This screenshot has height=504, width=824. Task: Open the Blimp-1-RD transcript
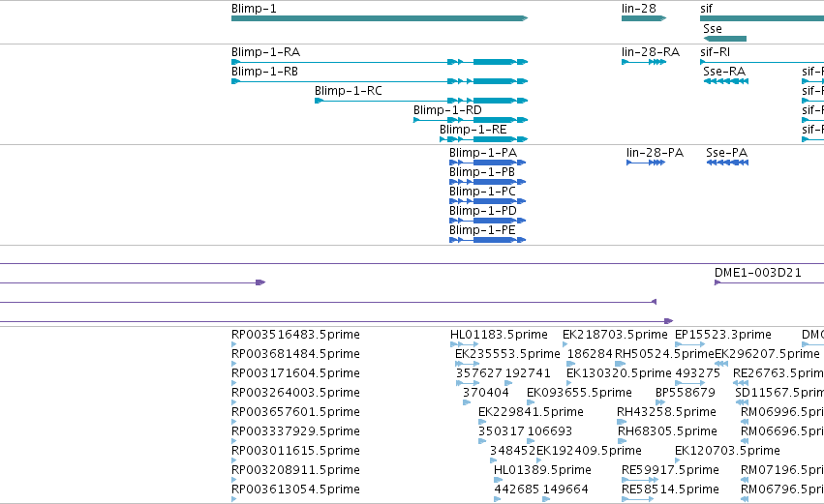(x=471, y=120)
